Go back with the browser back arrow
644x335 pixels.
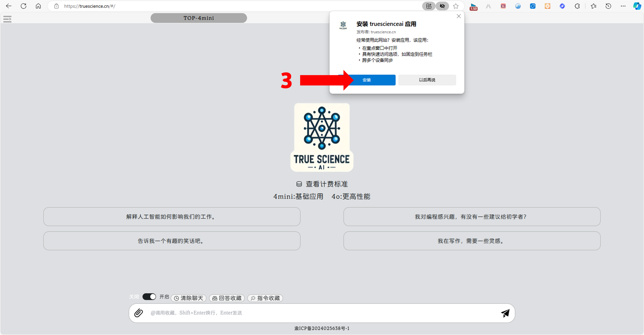point(9,6)
